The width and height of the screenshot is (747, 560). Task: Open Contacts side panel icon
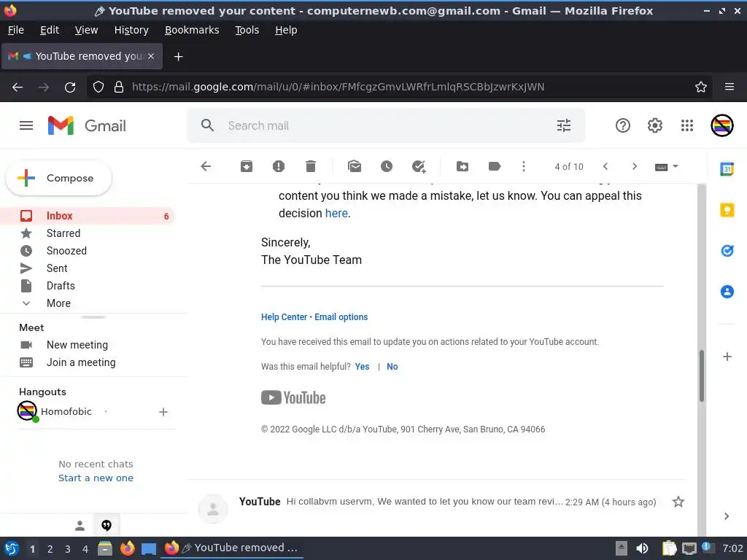[727, 292]
